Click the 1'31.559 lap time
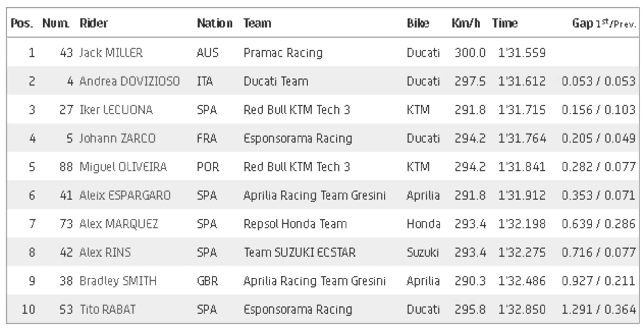 [522, 52]
